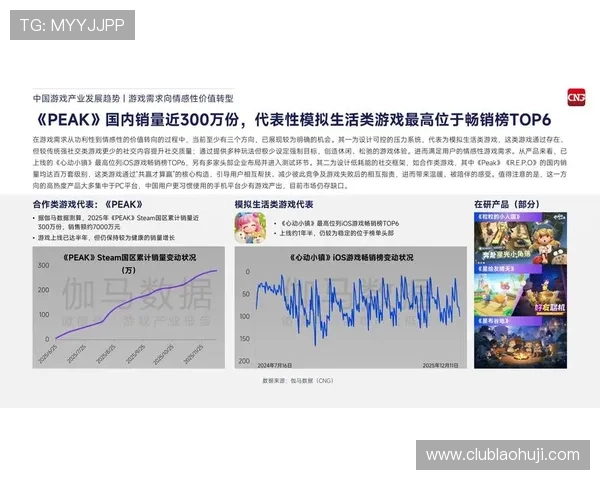Click chart title 《PEAK》Steam国区累计销量变动状况
Image resolution: width=600 pixels, height=480 pixels.
click(129, 258)
